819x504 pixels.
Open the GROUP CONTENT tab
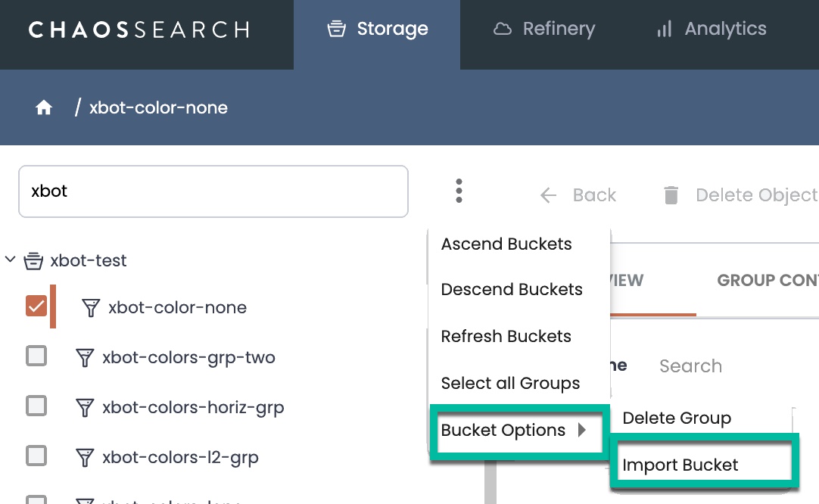point(768,281)
